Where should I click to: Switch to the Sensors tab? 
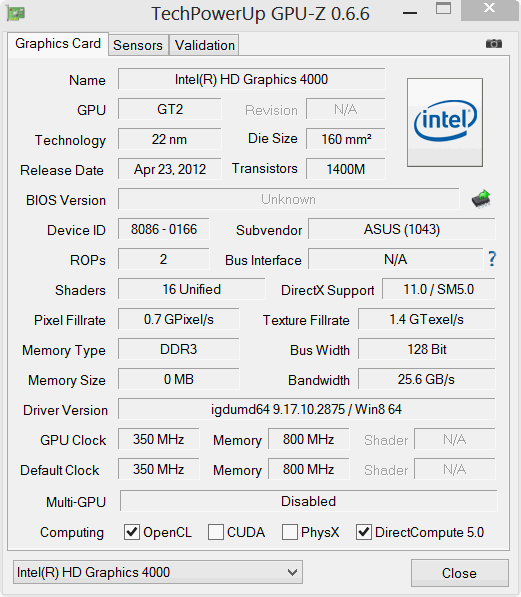tap(138, 45)
